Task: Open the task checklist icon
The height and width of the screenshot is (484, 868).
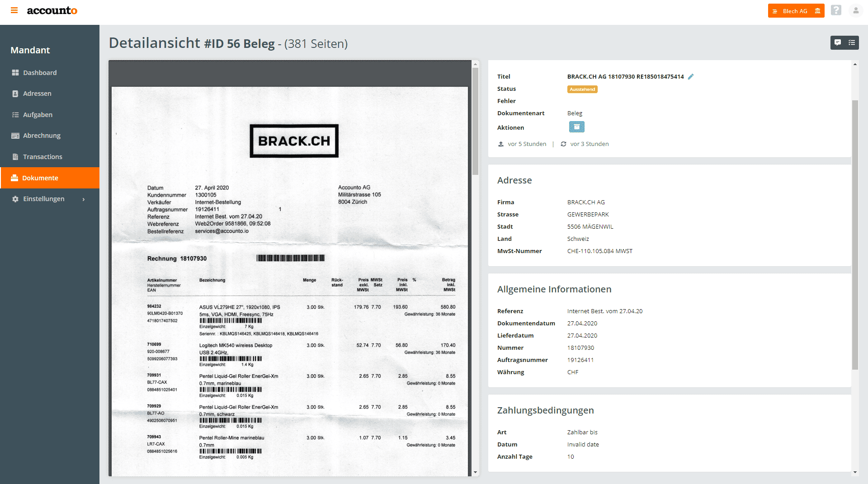Action: (x=852, y=42)
